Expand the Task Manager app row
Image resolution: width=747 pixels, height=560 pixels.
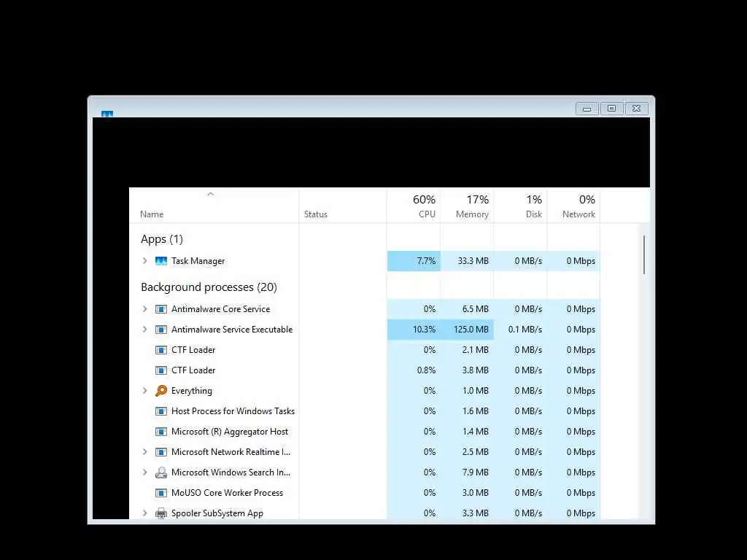pos(145,261)
